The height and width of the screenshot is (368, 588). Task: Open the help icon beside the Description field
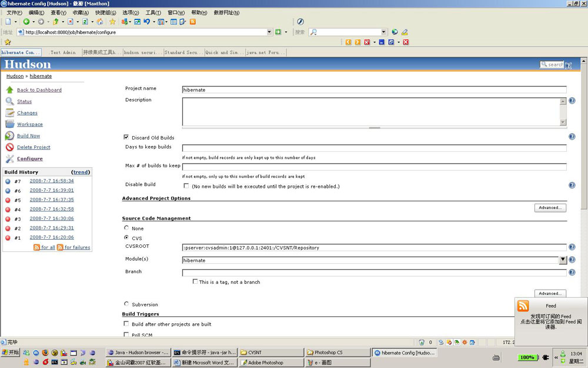point(572,101)
